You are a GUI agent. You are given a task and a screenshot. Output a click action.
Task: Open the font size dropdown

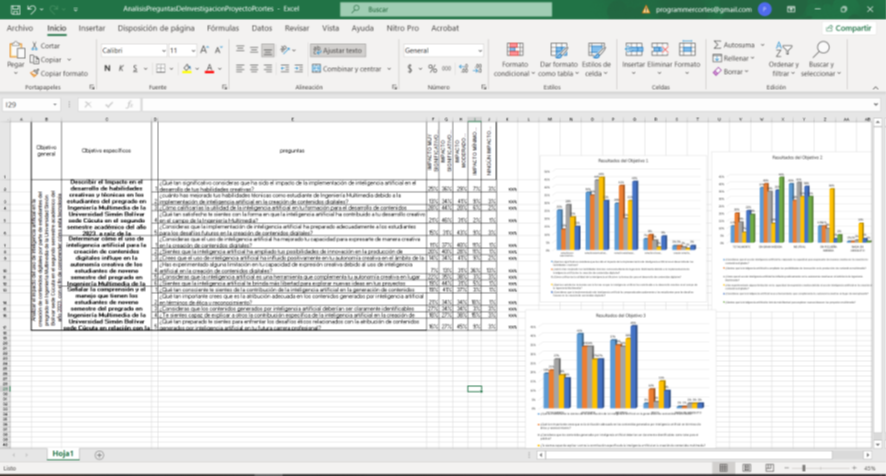tap(193, 50)
